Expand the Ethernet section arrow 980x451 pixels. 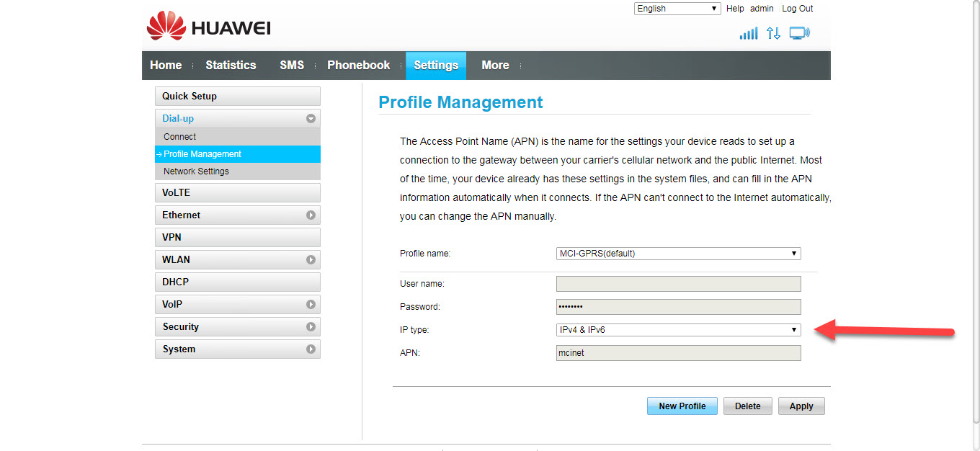coord(311,215)
